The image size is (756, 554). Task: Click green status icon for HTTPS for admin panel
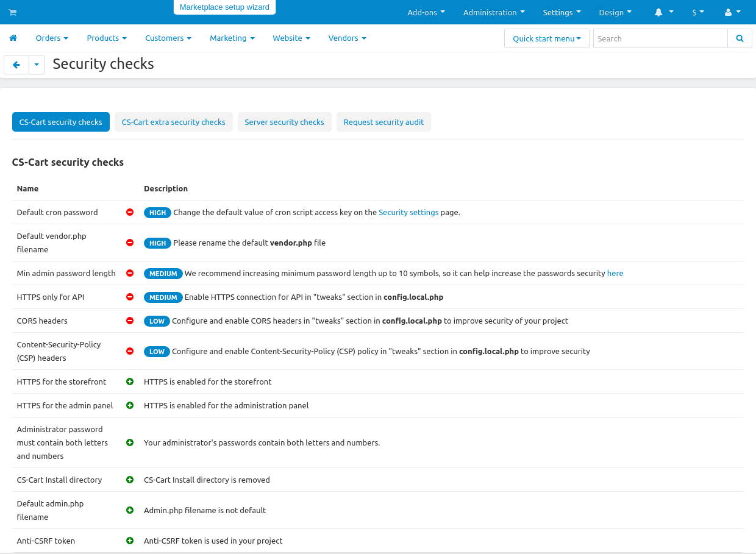[130, 405]
